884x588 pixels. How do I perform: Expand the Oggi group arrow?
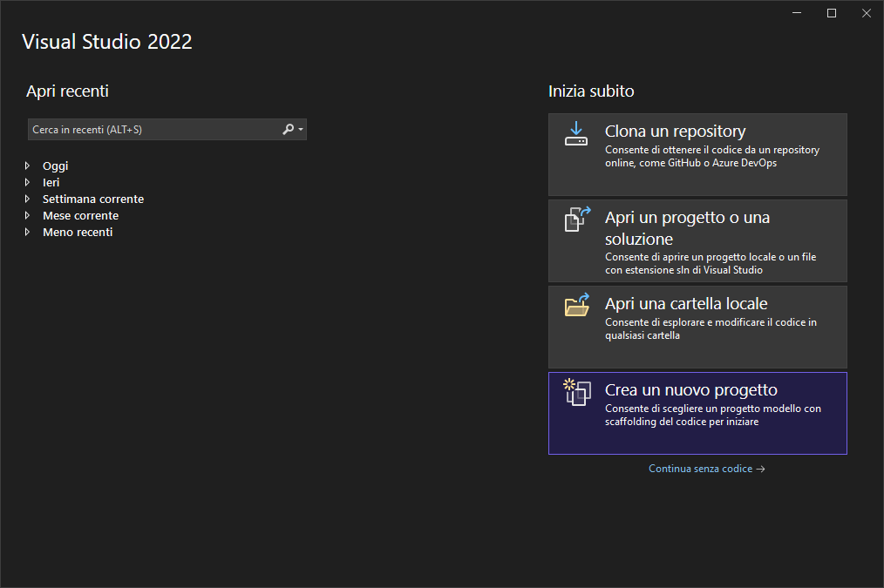[27, 166]
